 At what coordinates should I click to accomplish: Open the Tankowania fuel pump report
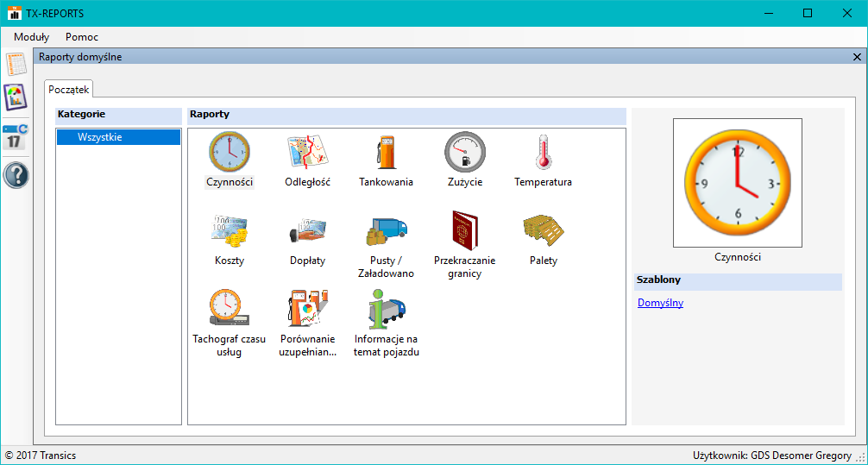[x=386, y=153]
